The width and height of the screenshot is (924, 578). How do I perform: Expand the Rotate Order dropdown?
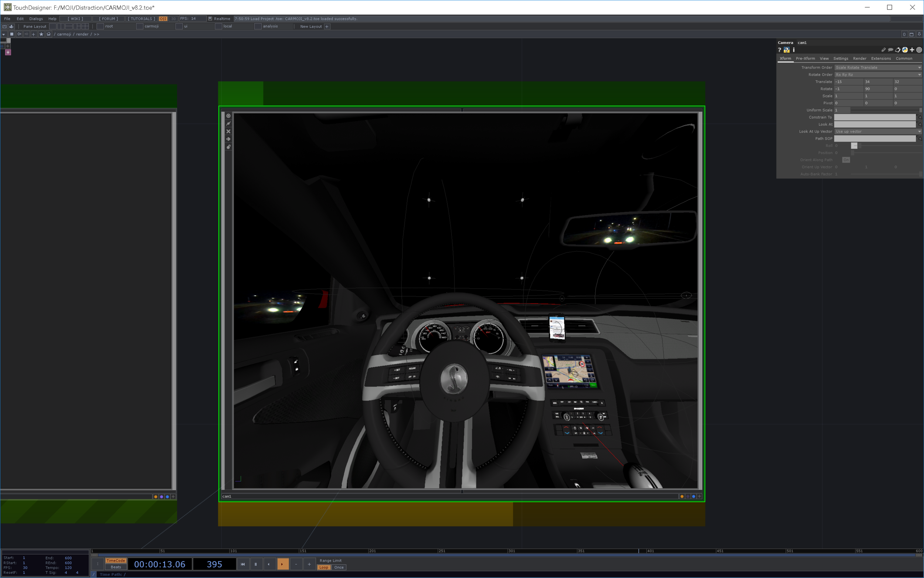[x=878, y=75]
